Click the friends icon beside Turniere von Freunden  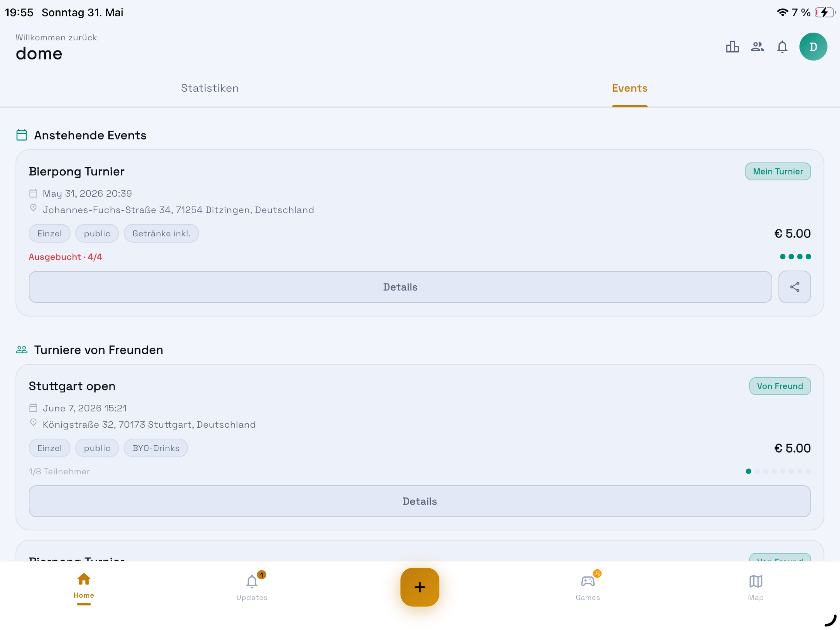(x=22, y=350)
